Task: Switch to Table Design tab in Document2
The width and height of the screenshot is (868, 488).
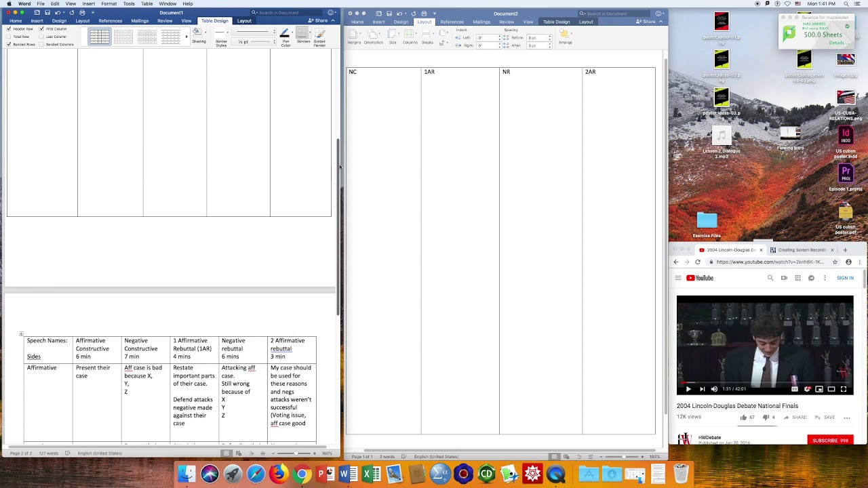Action: [x=556, y=22]
